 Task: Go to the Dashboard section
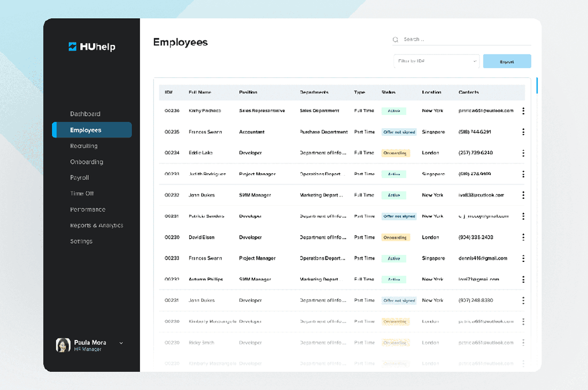point(86,114)
